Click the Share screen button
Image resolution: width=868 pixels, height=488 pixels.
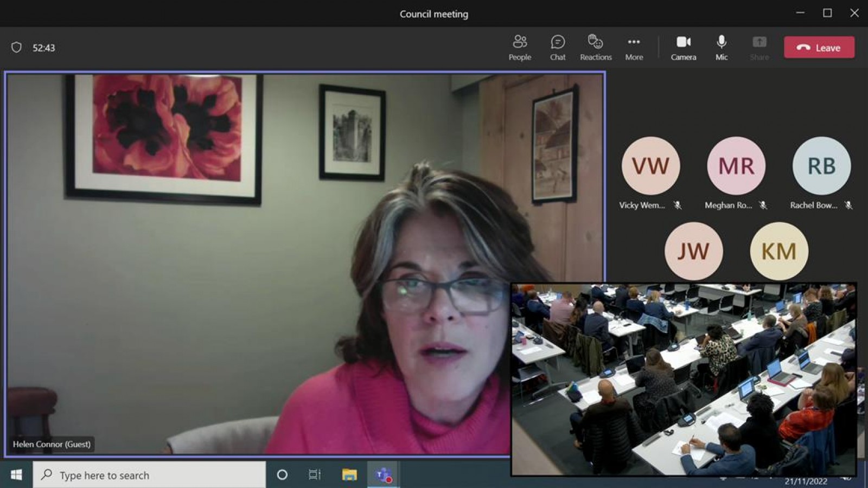[x=759, y=47]
